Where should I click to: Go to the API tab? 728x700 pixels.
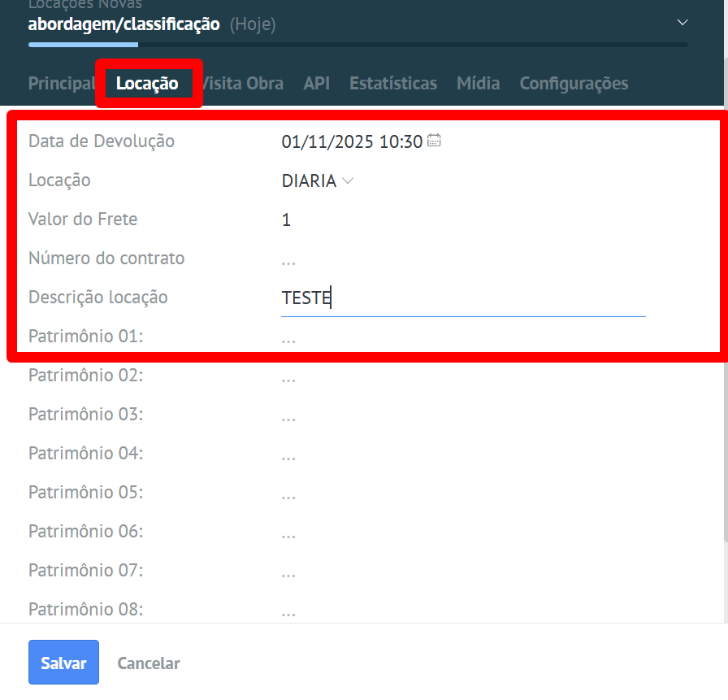pos(316,83)
